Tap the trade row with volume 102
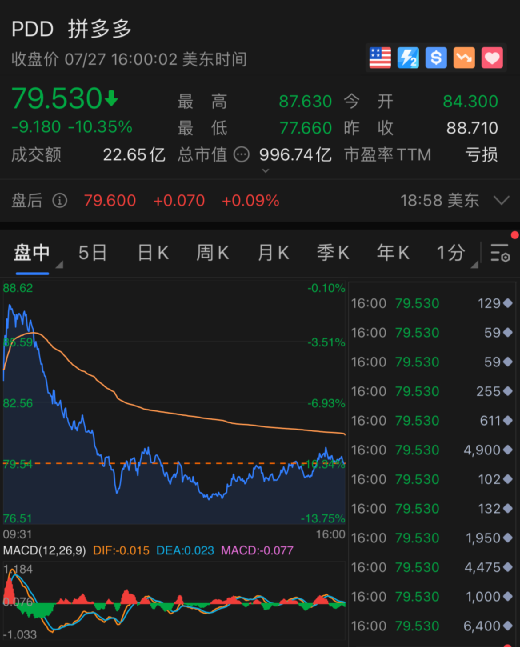This screenshot has height=647, width=520. point(432,479)
